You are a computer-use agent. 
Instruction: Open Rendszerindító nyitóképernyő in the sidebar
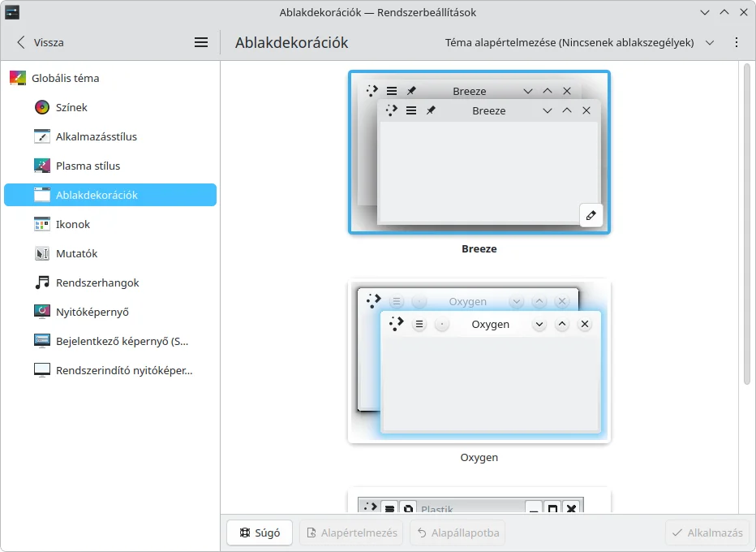[x=110, y=370]
